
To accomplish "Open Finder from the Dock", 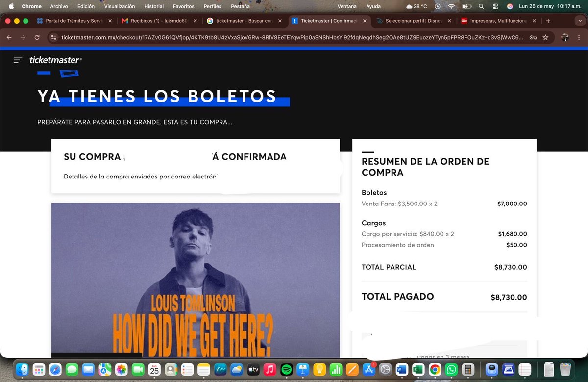I will point(23,369).
